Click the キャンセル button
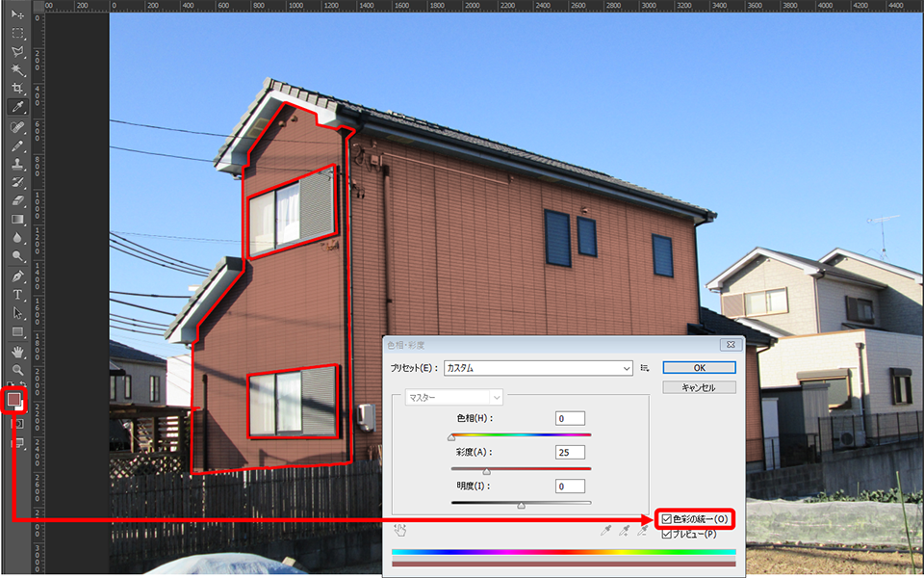924x578 pixels. coord(699,387)
